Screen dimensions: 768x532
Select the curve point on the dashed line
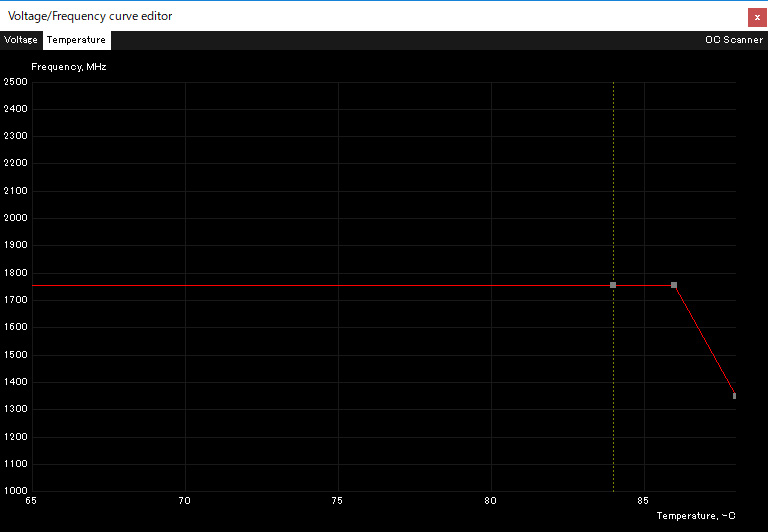pos(613,285)
